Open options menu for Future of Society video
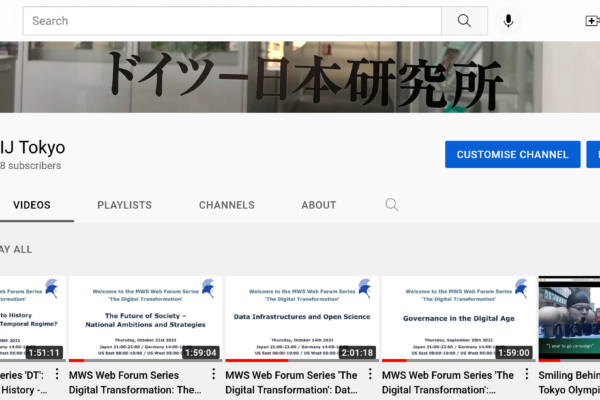This screenshot has height=400, width=600. [214, 374]
